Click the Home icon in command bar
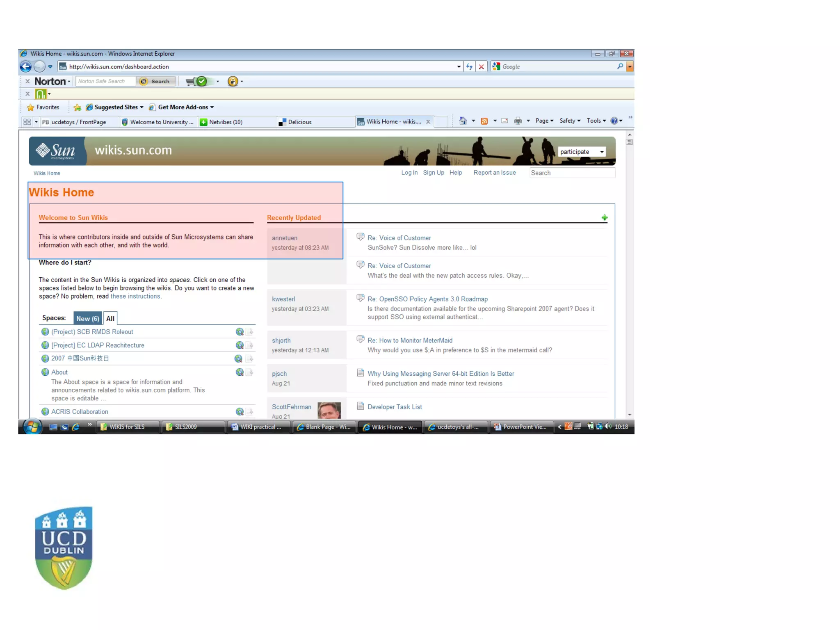The height and width of the screenshot is (630, 840). pos(463,121)
